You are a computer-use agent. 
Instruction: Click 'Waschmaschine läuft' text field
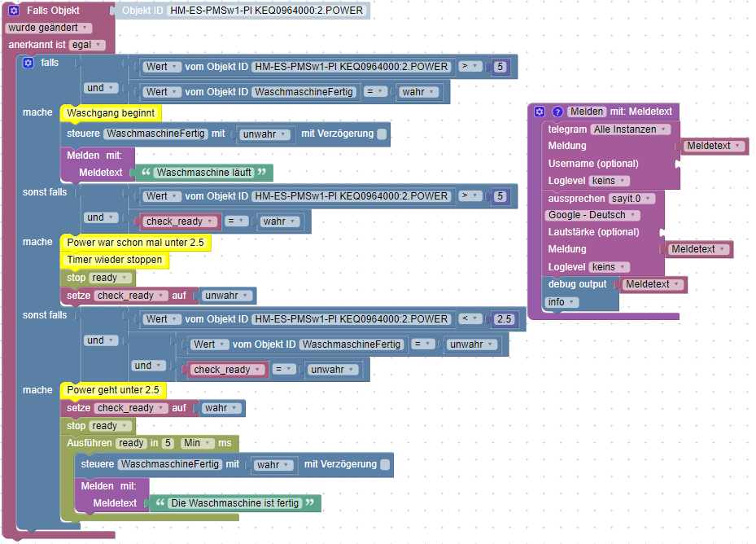click(x=203, y=173)
